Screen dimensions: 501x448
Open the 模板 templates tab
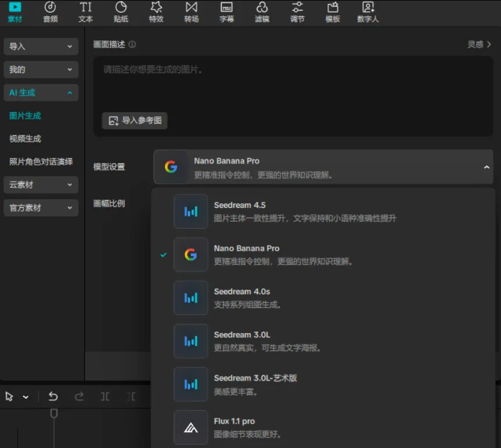[x=333, y=13]
